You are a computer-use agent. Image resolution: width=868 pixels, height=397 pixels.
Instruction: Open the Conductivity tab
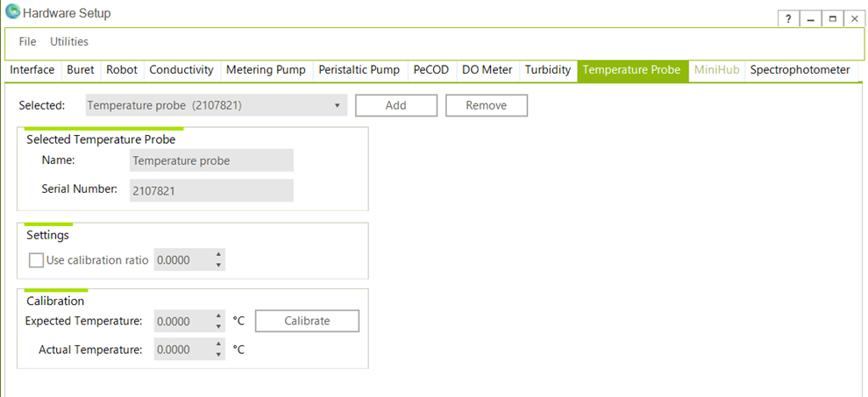[x=181, y=70]
